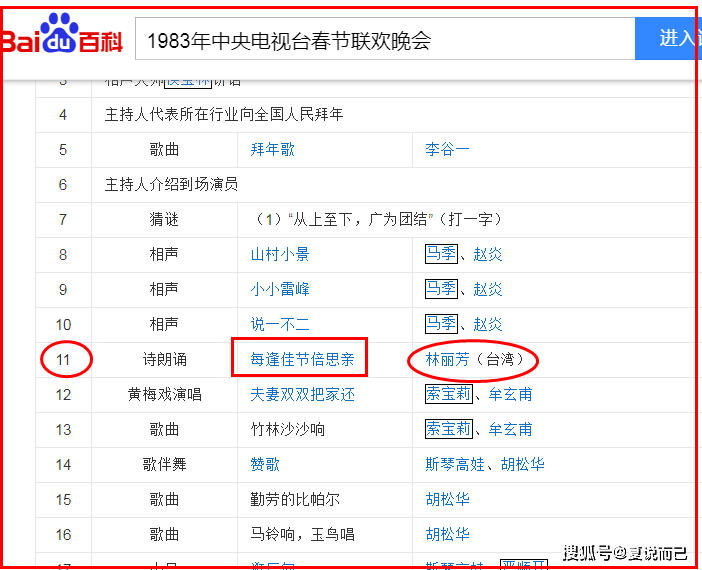Open the 说一不二 link
The height and width of the screenshot is (570, 702).
tap(280, 324)
